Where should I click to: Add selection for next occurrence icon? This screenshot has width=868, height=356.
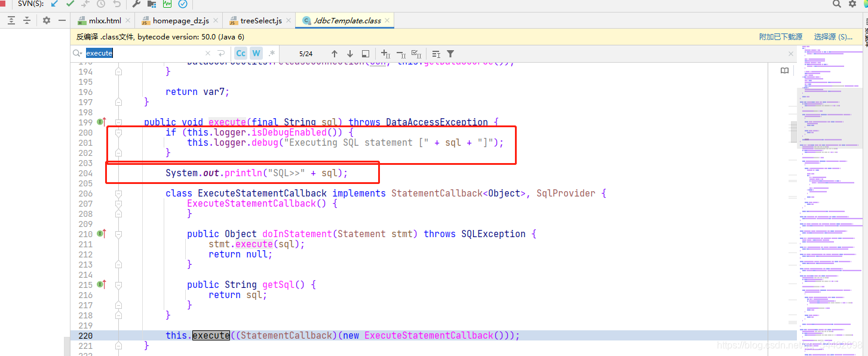tap(385, 53)
